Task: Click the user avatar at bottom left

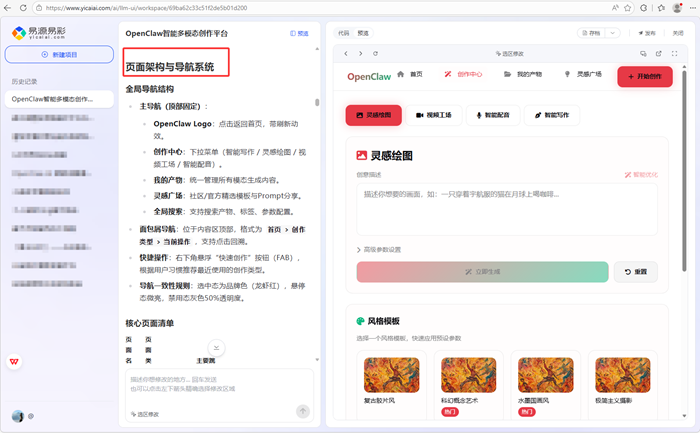Action: click(17, 416)
